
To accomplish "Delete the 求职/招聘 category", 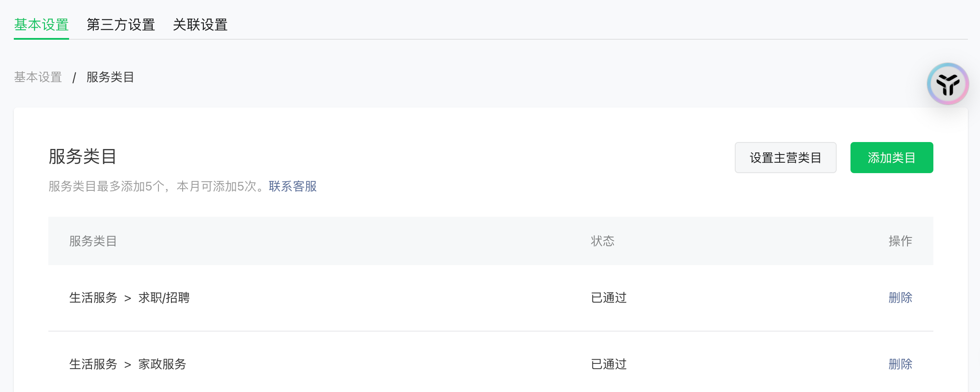I will [900, 298].
